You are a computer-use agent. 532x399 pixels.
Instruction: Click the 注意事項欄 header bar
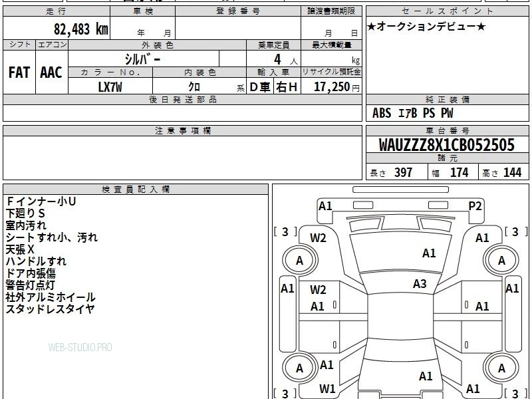pyautogui.click(x=182, y=130)
